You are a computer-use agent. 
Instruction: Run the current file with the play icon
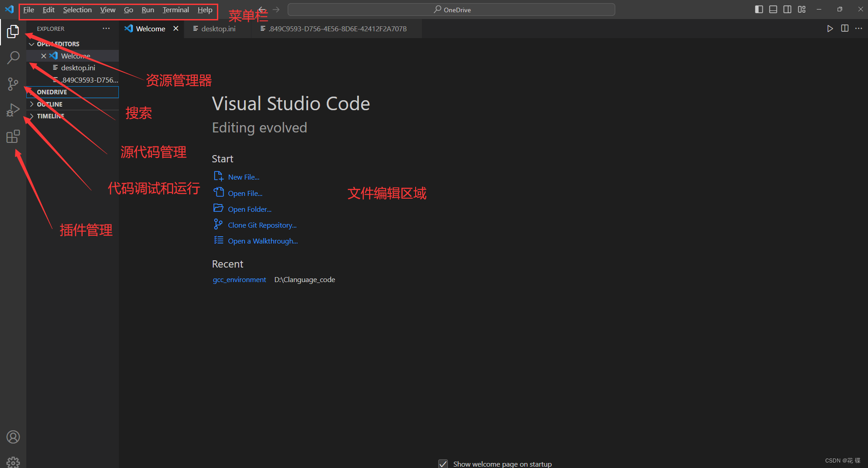click(x=830, y=28)
